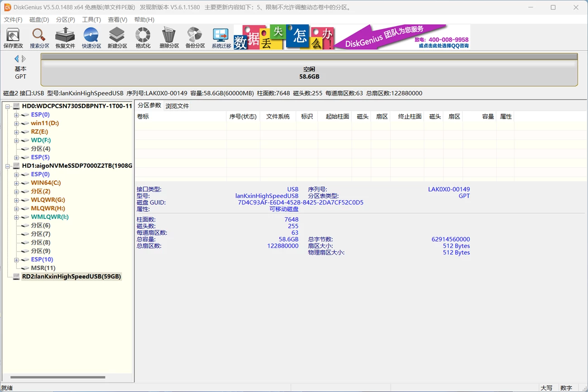Click the 搜索分区 (Search Partitions) icon
Viewport: 588px width, 392px height.
click(x=39, y=38)
